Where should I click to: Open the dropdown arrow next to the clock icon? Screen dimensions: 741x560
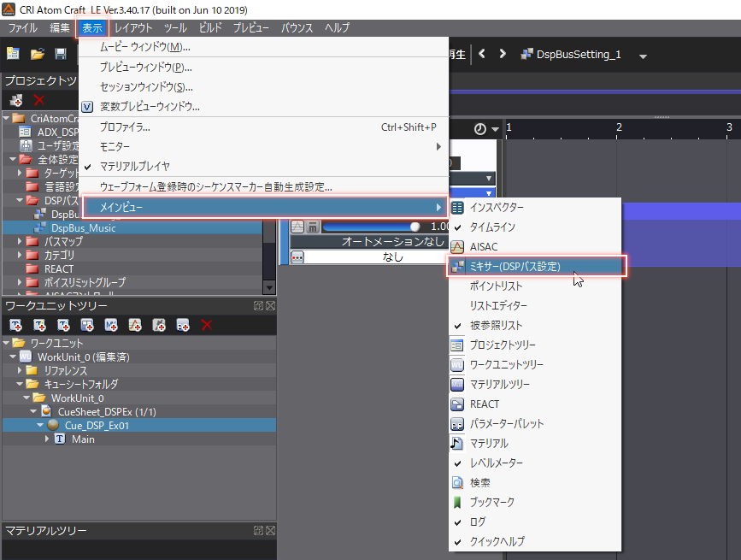point(495,129)
